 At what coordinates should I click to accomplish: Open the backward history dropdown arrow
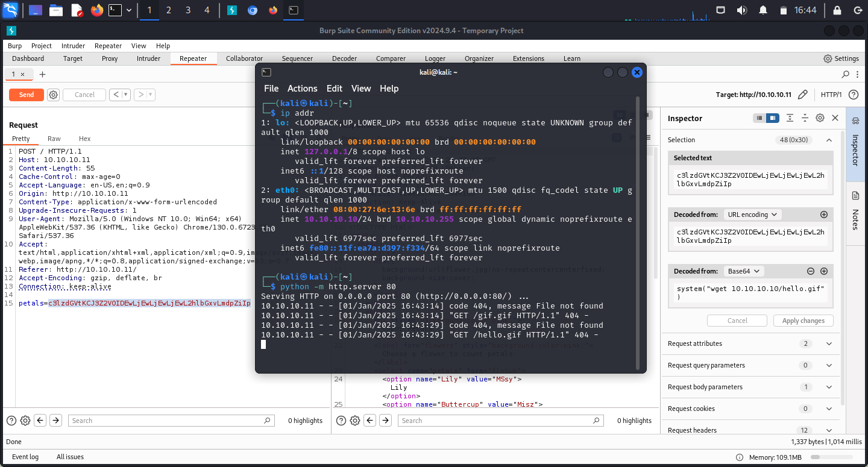(126, 95)
